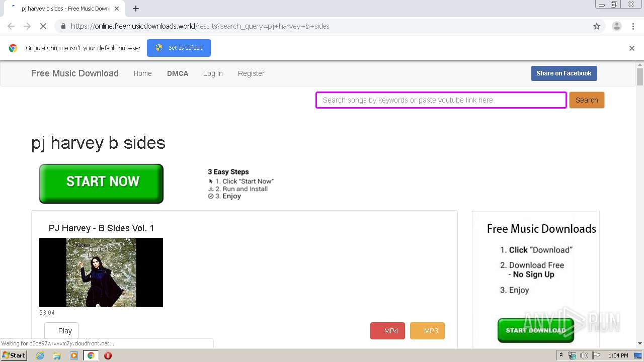View site security lock information

tap(63, 26)
